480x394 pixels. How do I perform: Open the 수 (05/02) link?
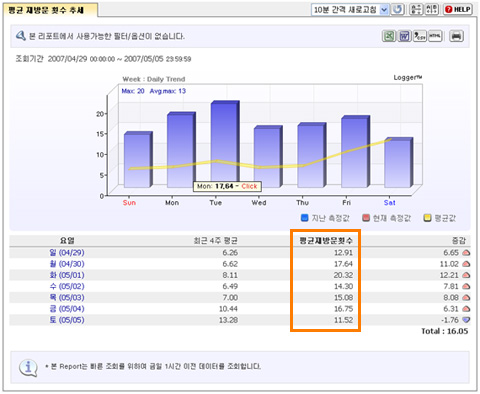coord(67,286)
